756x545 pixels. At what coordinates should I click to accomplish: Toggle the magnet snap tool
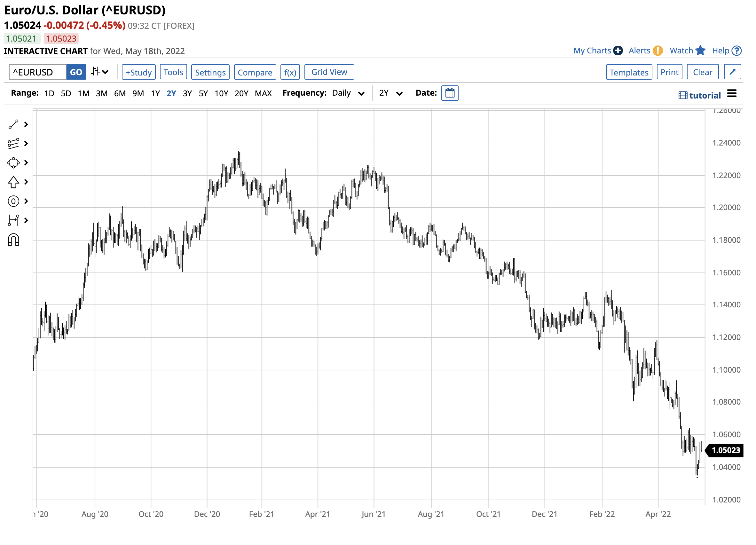point(13,240)
